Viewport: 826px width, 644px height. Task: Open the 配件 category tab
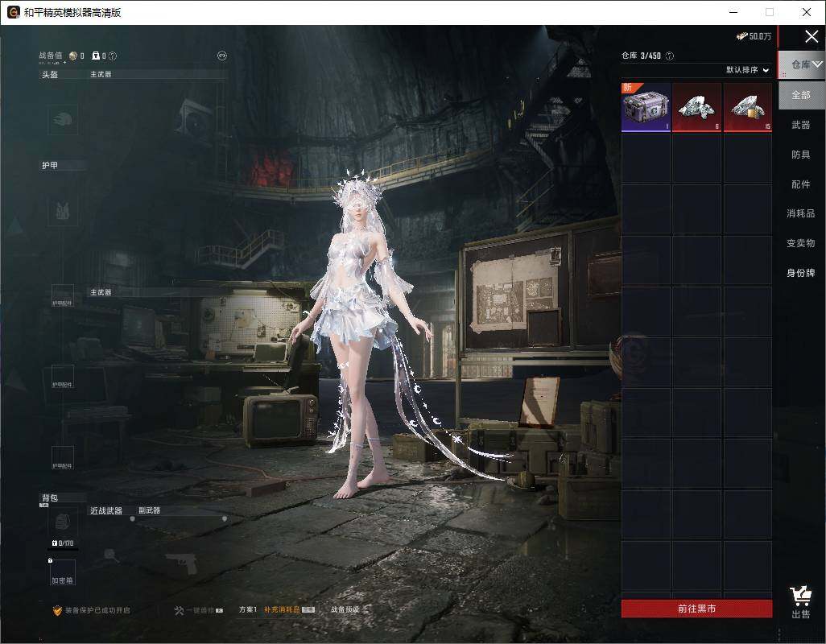801,184
